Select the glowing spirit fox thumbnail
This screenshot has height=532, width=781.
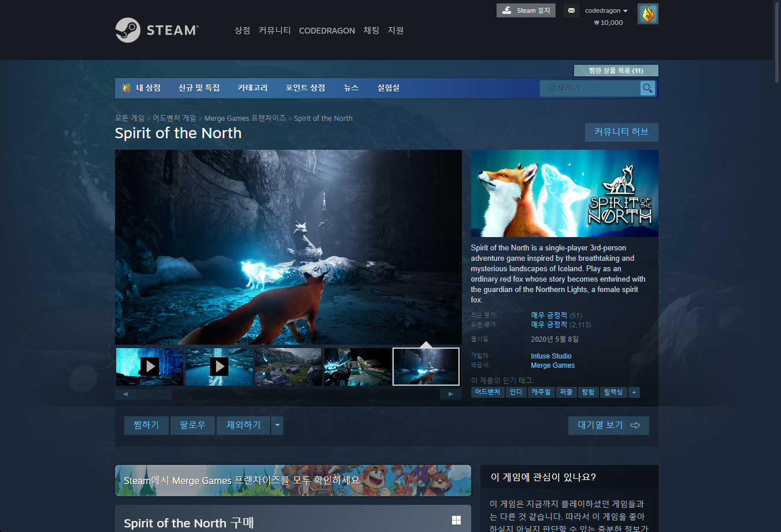[x=357, y=367]
